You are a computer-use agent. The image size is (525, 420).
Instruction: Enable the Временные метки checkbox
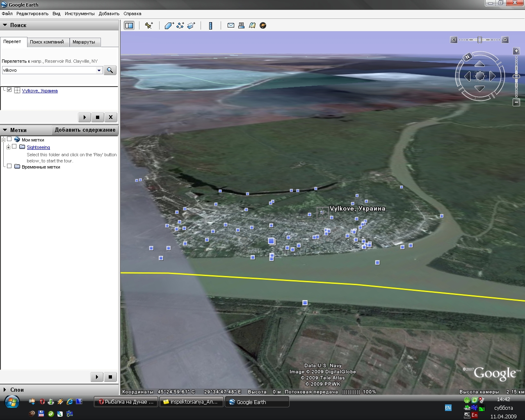point(9,166)
